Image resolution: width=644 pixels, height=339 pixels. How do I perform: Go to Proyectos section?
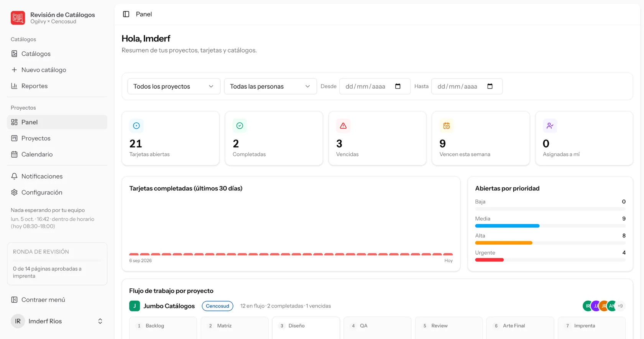(x=57, y=138)
